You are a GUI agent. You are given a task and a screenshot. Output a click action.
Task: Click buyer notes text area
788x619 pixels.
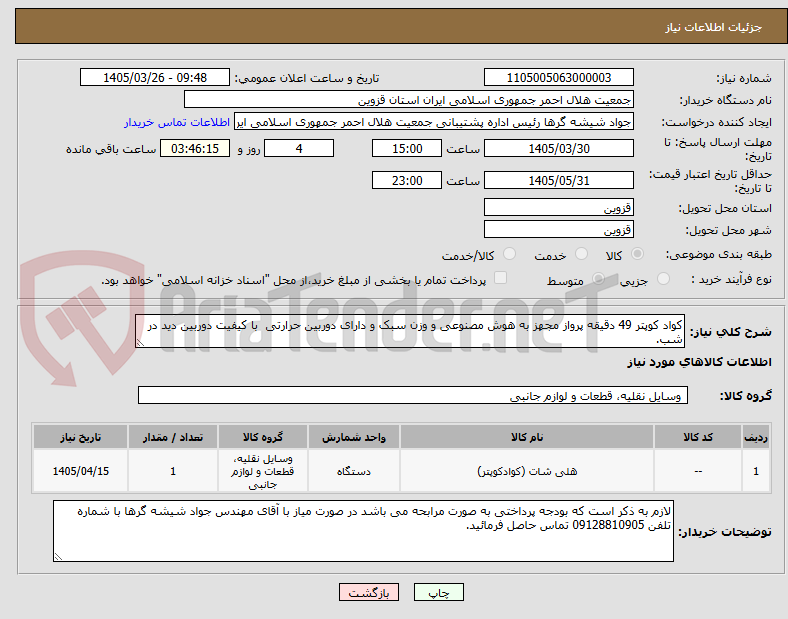click(363, 531)
